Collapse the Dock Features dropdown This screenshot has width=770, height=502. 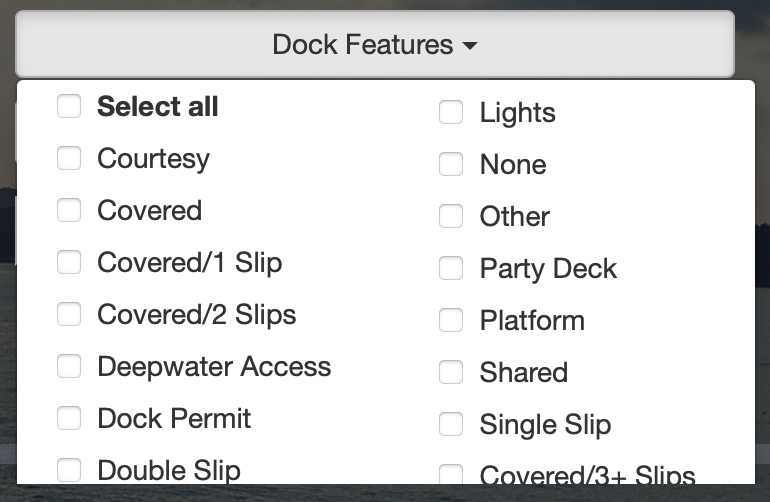pyautogui.click(x=375, y=44)
